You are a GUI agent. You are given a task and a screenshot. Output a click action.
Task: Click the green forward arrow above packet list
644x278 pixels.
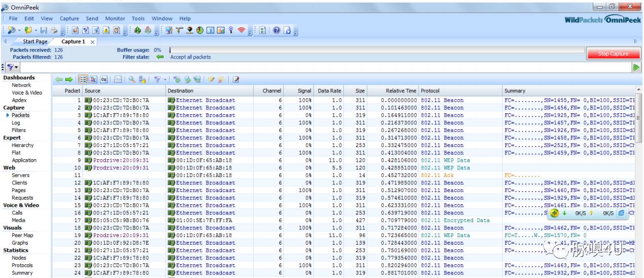[69, 79]
